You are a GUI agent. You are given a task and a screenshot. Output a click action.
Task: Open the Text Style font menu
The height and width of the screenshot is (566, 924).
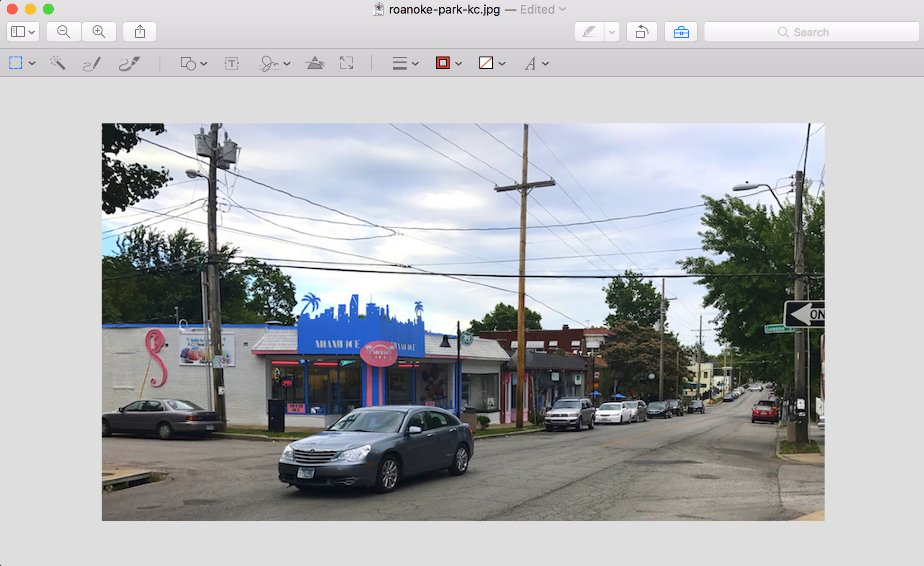point(536,63)
